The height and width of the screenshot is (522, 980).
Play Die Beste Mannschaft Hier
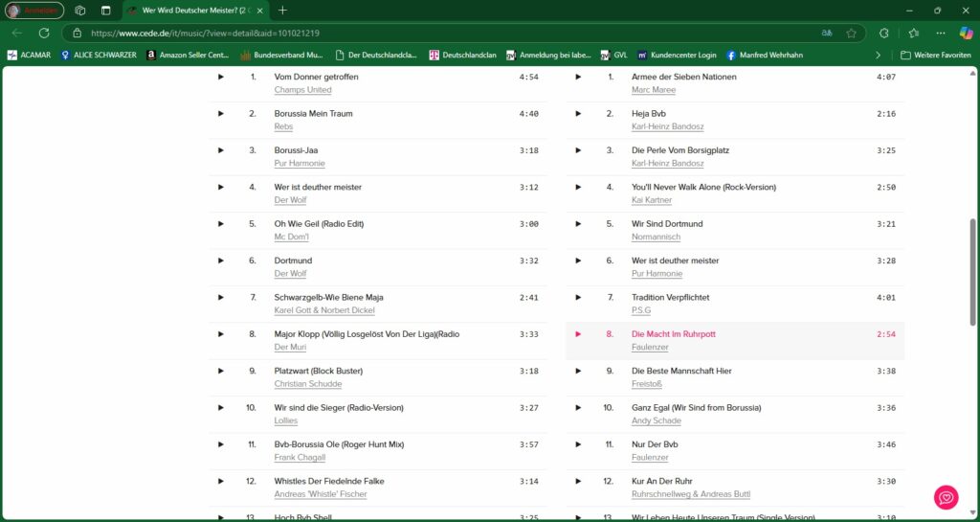pyautogui.click(x=578, y=371)
